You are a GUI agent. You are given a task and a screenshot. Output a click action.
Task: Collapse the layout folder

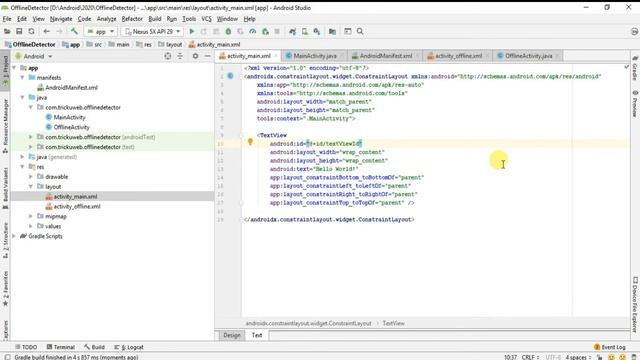pos(31,187)
